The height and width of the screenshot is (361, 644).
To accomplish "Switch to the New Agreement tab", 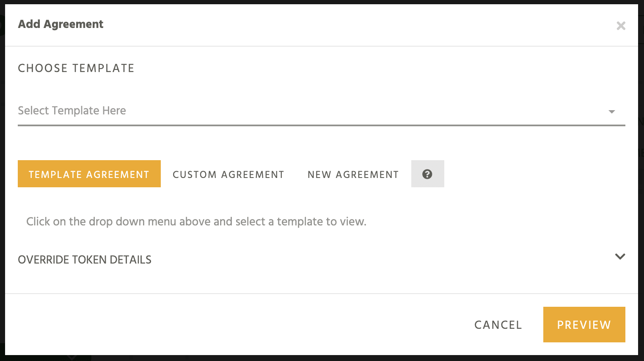I will coord(353,174).
